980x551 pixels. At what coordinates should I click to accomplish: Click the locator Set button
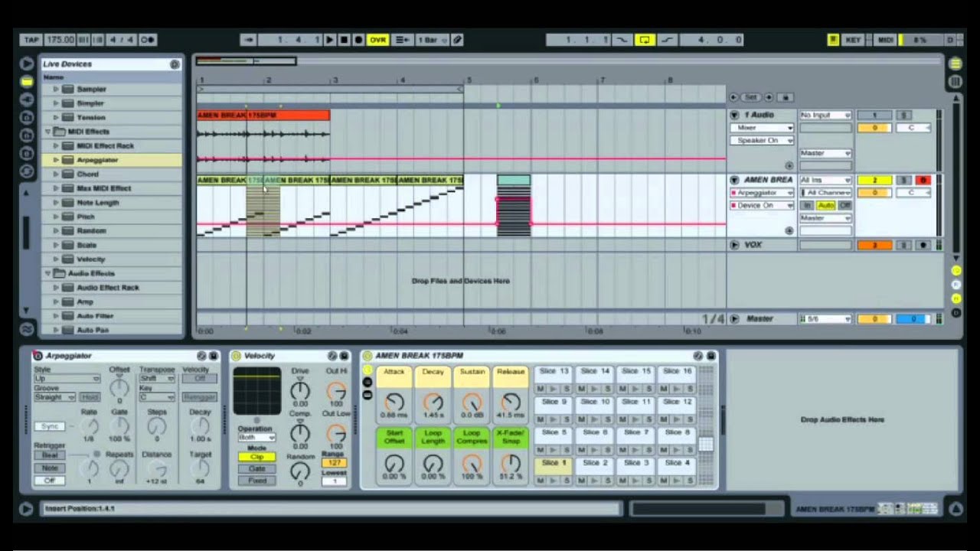click(750, 97)
